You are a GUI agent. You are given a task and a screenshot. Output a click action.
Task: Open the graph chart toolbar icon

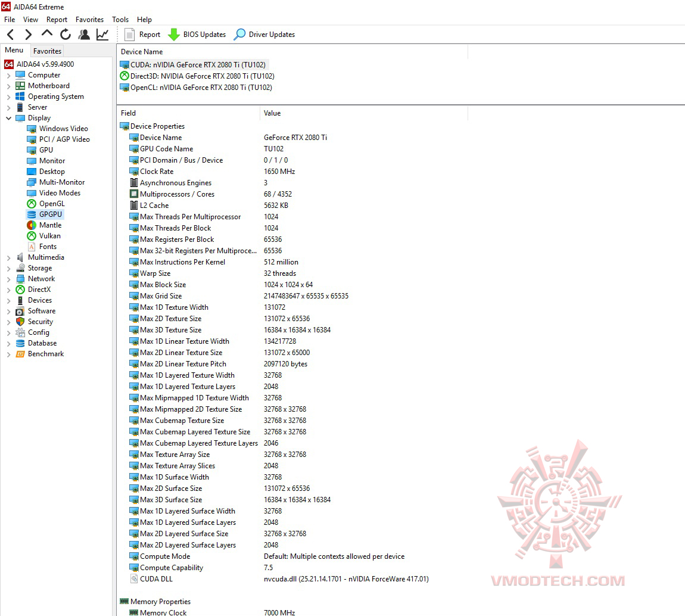click(102, 35)
